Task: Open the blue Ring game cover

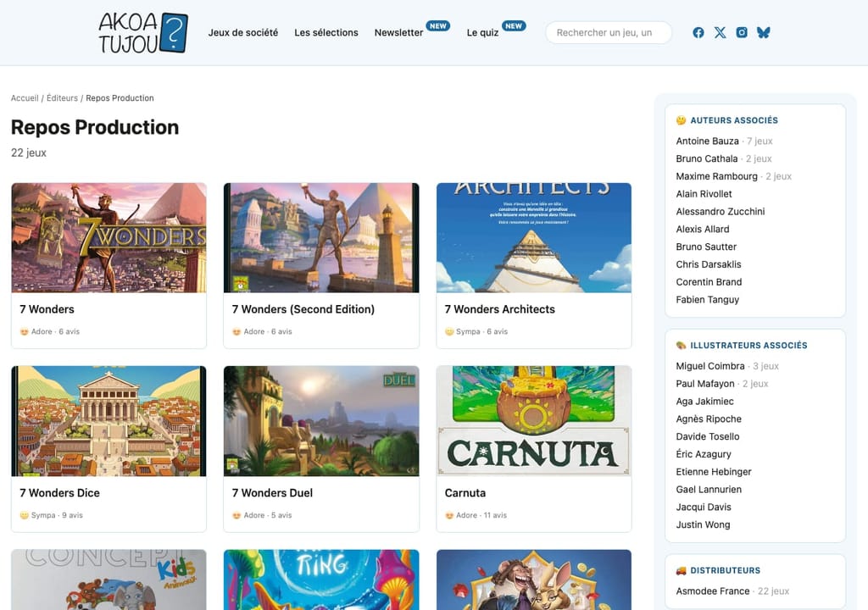Action: point(321,579)
